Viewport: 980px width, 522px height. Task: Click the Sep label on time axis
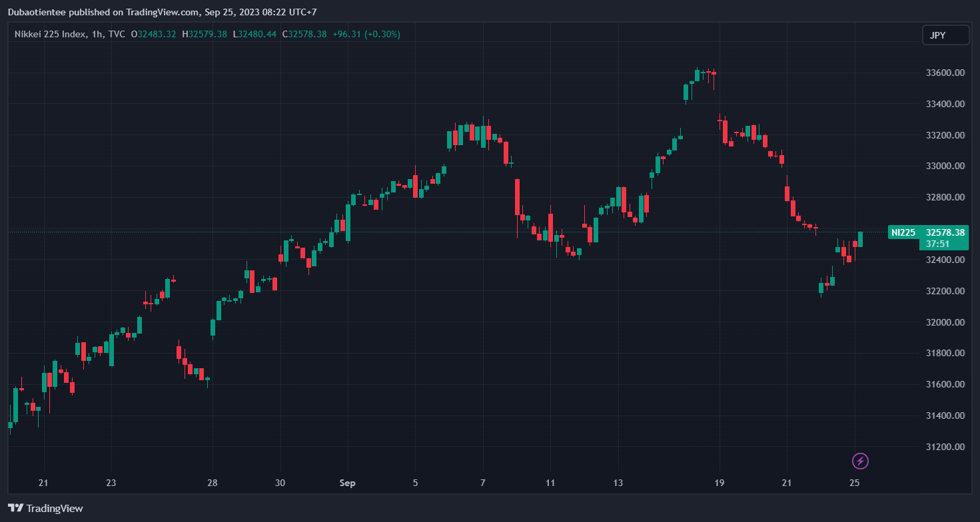point(347,483)
